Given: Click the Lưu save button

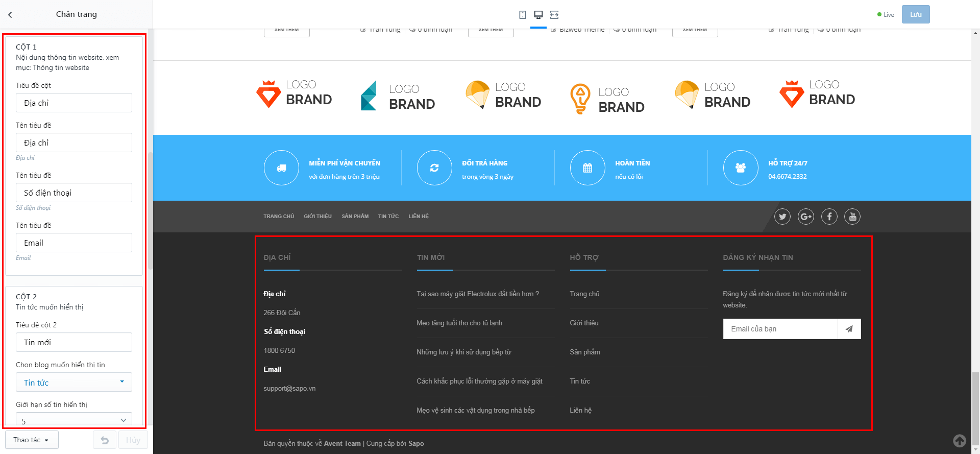Looking at the screenshot, I should click(916, 14).
